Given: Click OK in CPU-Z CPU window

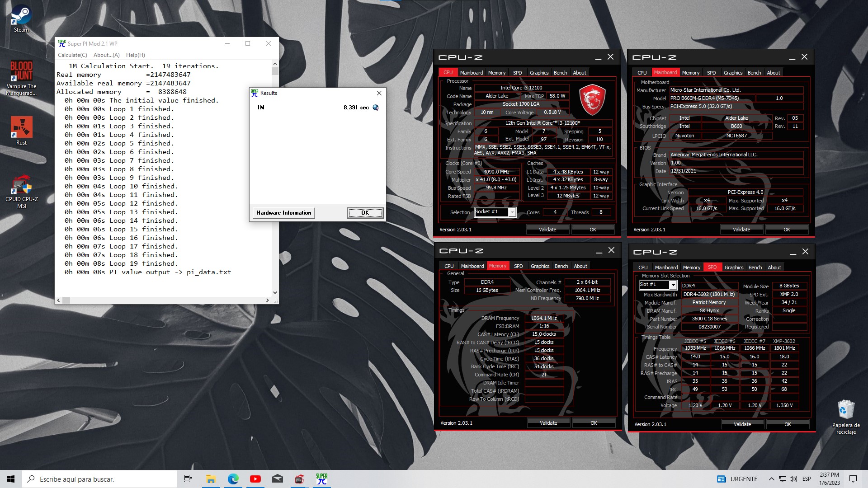Looking at the screenshot, I should (593, 230).
